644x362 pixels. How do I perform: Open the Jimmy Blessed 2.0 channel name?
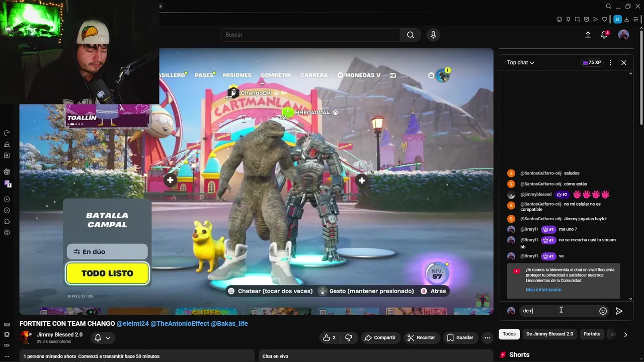(x=59, y=335)
